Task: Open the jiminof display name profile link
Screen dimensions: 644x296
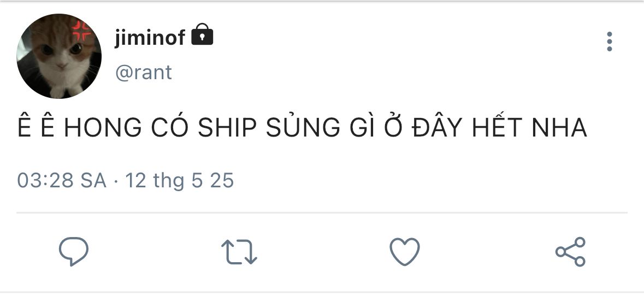Action: tap(150, 37)
